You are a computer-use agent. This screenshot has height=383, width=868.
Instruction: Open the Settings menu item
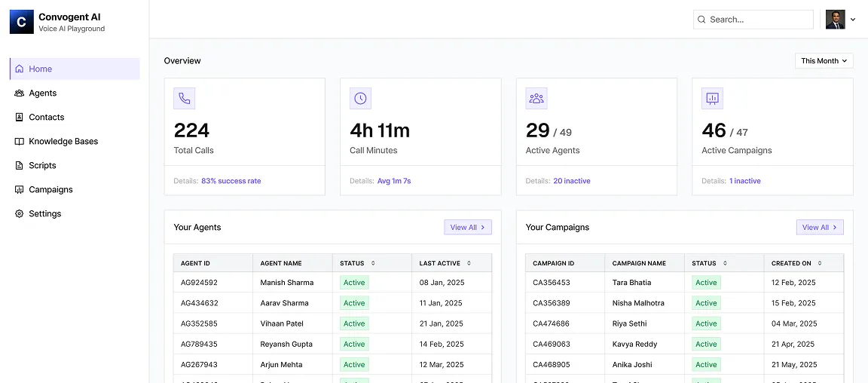pyautogui.click(x=75, y=213)
